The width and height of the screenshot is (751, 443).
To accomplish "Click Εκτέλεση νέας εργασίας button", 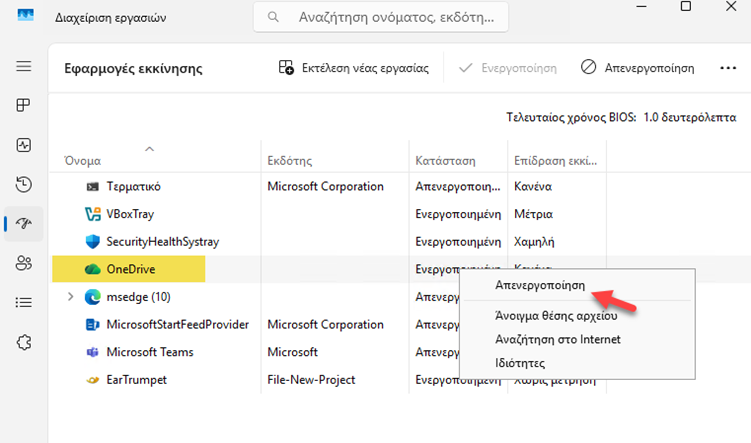I will click(354, 68).
